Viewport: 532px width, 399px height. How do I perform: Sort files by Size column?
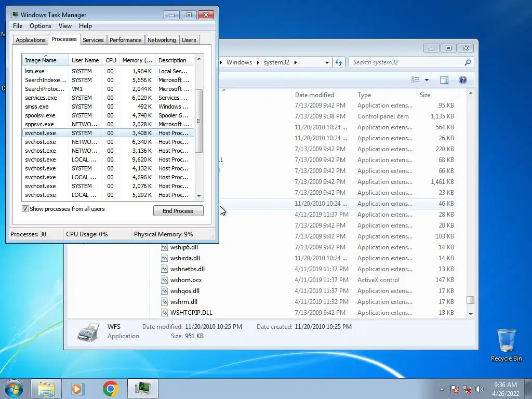pyautogui.click(x=437, y=95)
